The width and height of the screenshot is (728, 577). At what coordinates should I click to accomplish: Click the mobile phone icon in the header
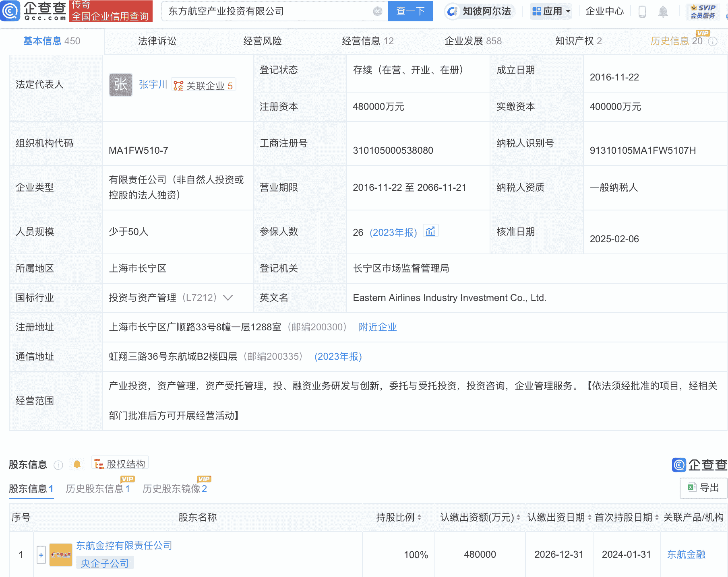(x=642, y=11)
